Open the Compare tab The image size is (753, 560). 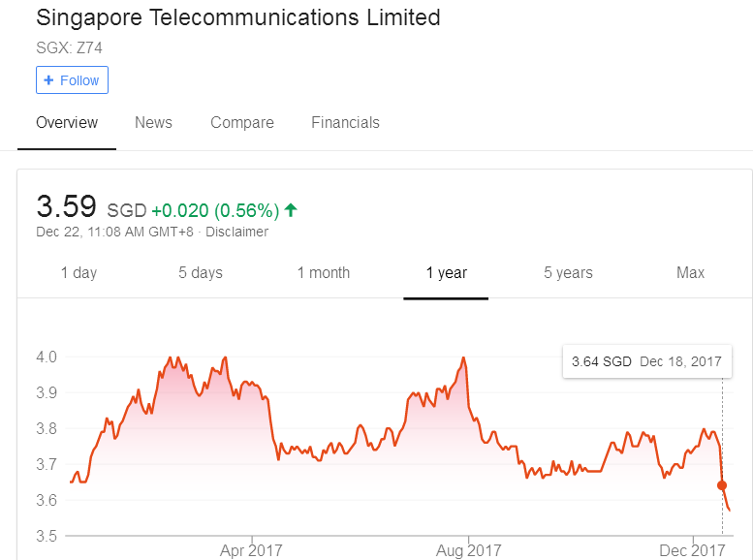[x=242, y=122]
